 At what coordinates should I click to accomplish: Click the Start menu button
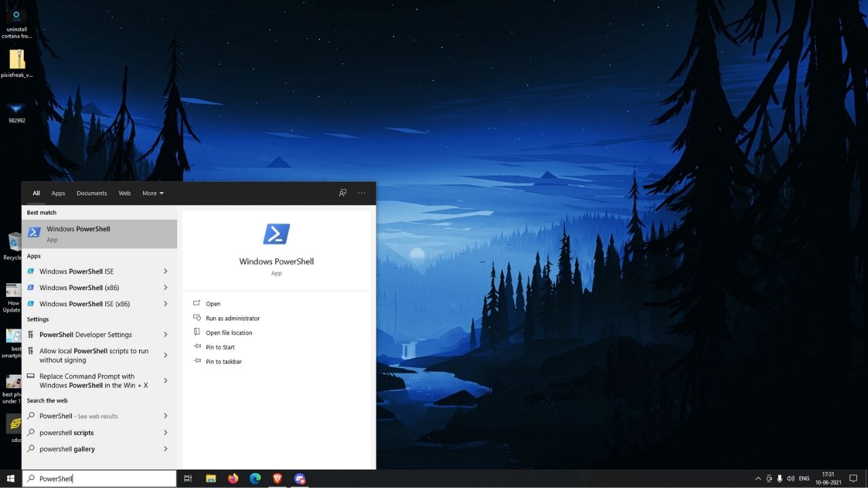point(10,479)
